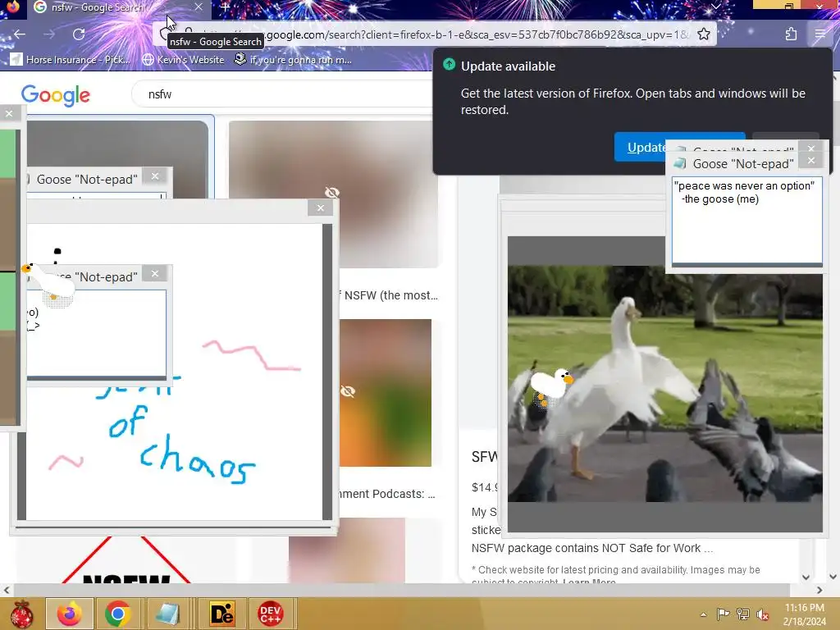Open the 'Horse Insurance - Pick...' bookmark

71,59
